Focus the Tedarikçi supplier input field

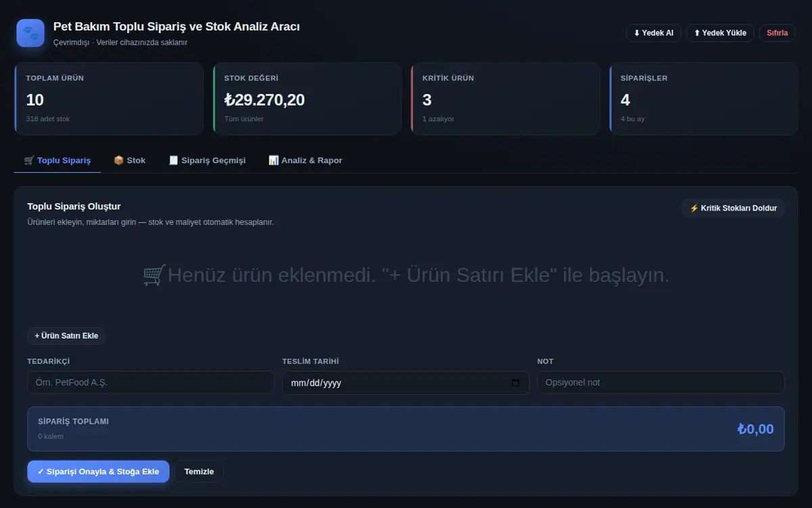point(150,383)
